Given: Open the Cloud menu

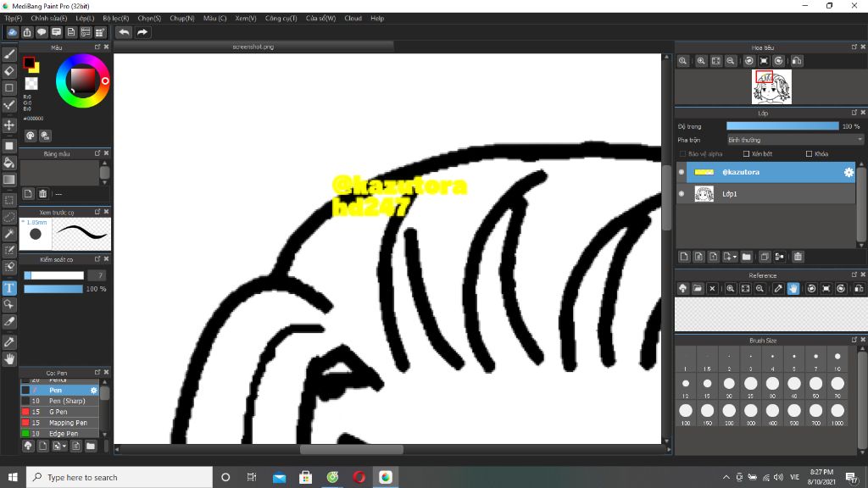Looking at the screenshot, I should coord(353,19).
